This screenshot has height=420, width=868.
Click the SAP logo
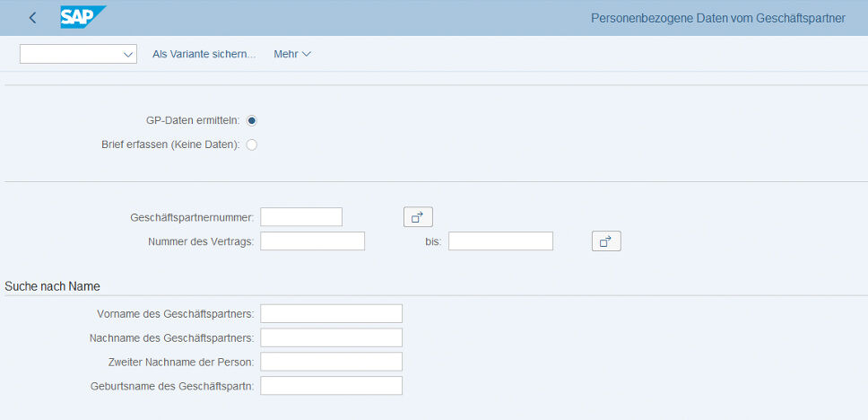click(82, 17)
